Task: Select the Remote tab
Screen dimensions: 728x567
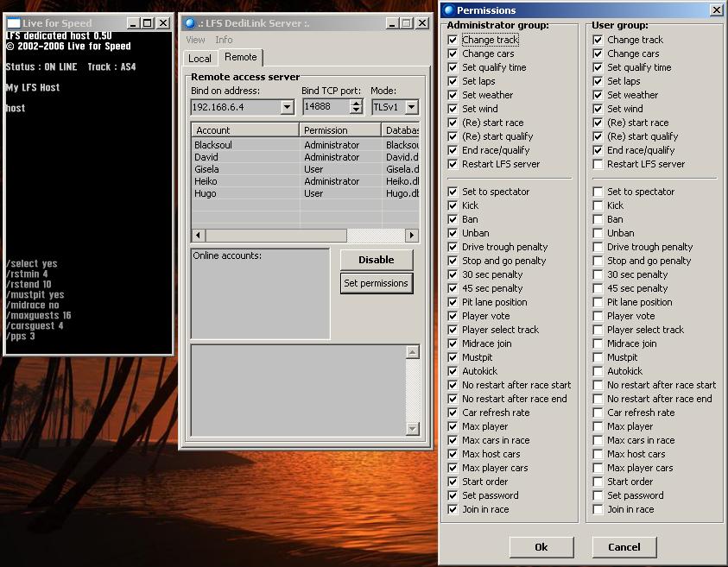Action: tap(240, 57)
